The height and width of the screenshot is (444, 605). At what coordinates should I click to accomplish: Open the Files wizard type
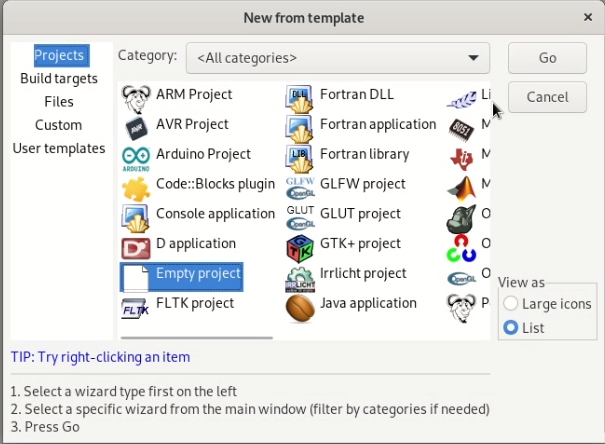click(x=59, y=102)
